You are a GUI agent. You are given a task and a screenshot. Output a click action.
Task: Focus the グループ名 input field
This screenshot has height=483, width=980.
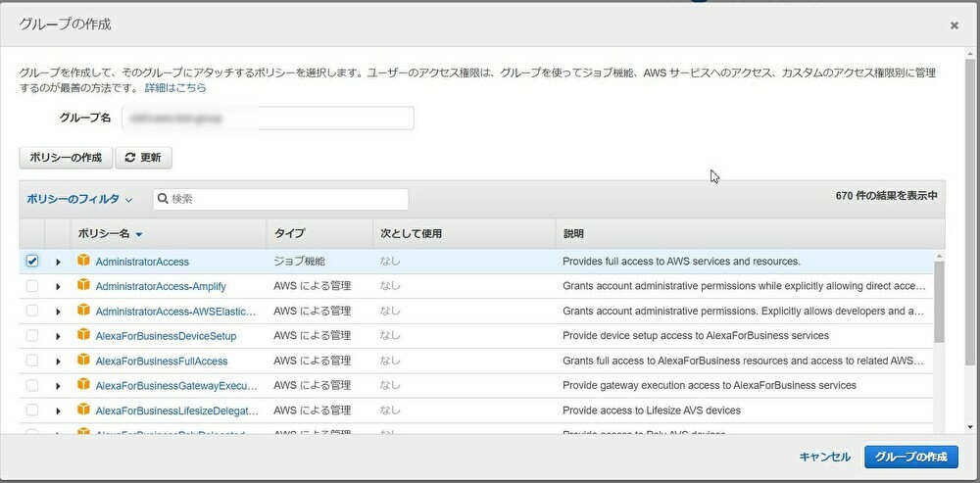pos(268,119)
